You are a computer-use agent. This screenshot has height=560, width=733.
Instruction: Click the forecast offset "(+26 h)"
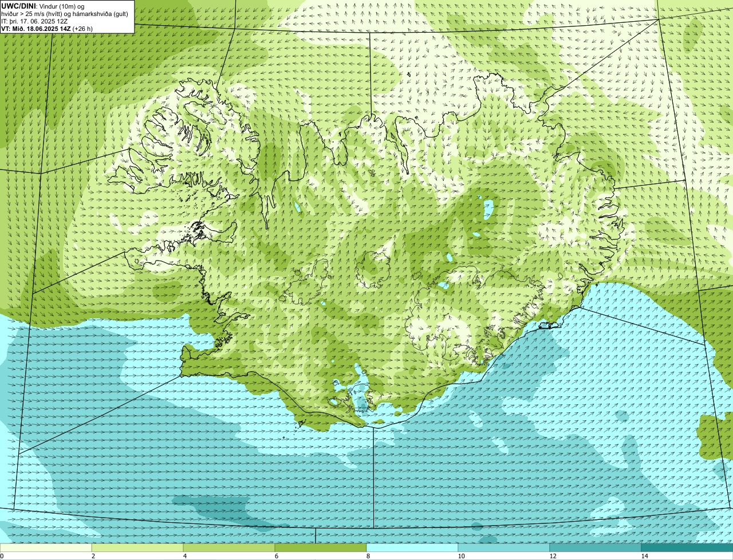coord(83,29)
